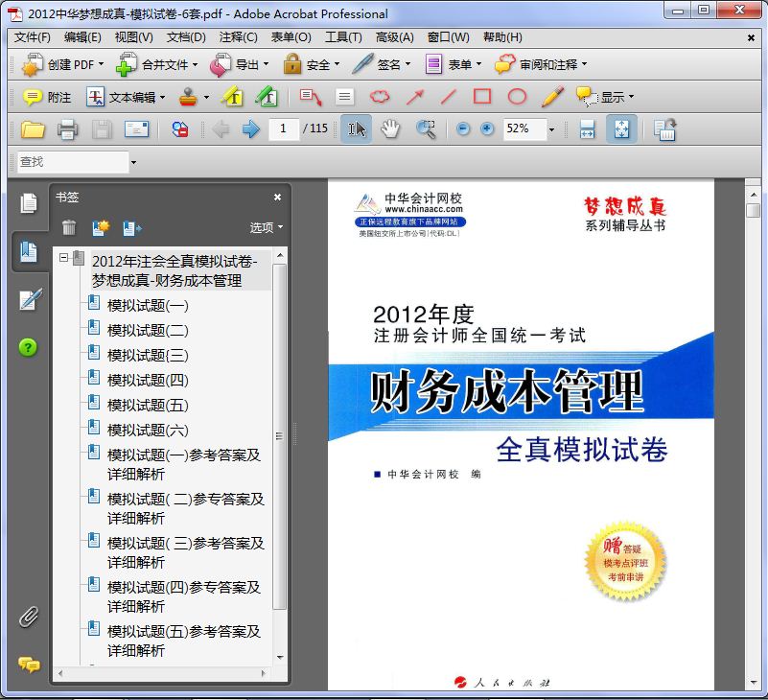Toggle the Pages thumbnail panel

29,202
